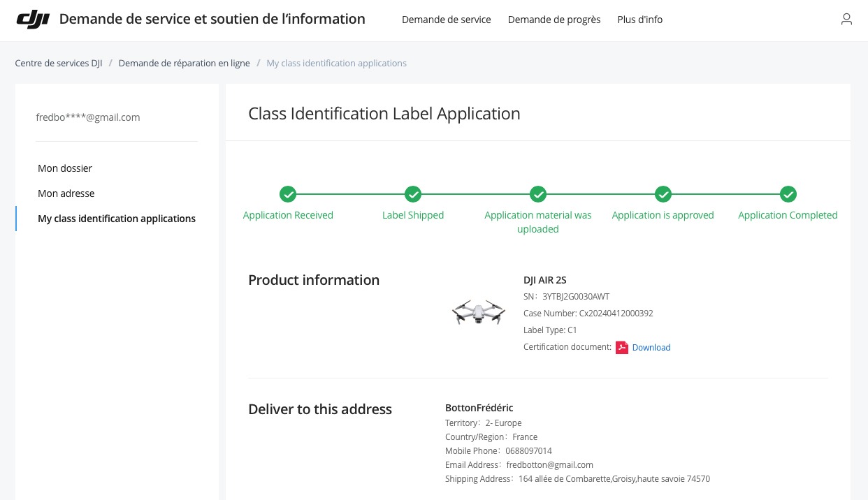Open the Demande de progrès menu
Viewport: 868px width, 500px height.
click(x=554, y=20)
